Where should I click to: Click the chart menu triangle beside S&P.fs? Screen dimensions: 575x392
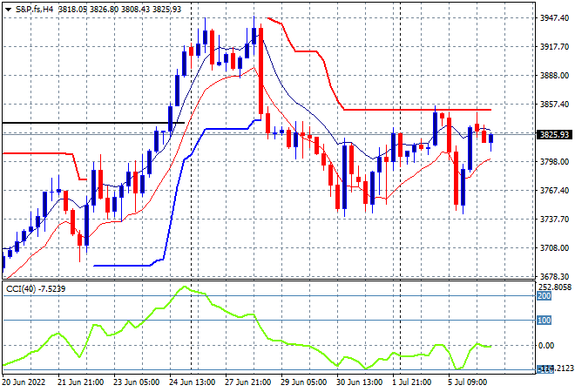(x=8, y=10)
